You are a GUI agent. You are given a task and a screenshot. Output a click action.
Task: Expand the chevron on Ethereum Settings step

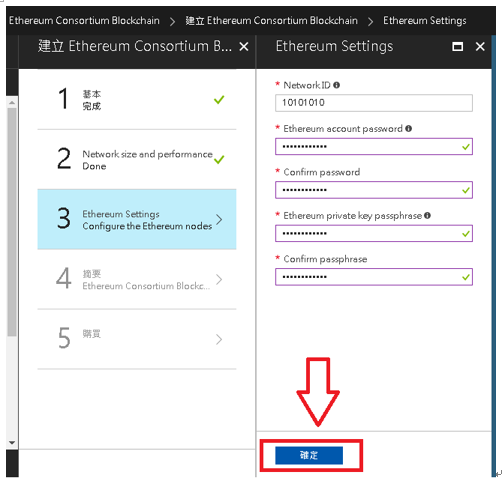pos(219,220)
